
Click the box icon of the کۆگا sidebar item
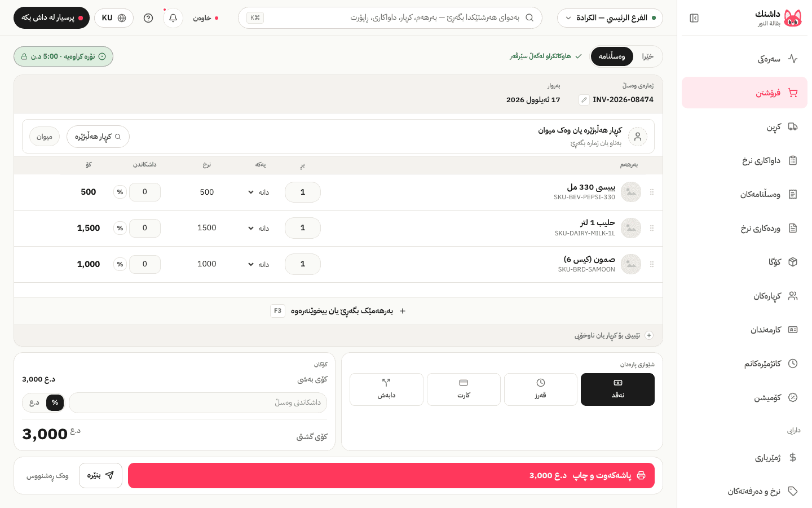click(x=793, y=262)
